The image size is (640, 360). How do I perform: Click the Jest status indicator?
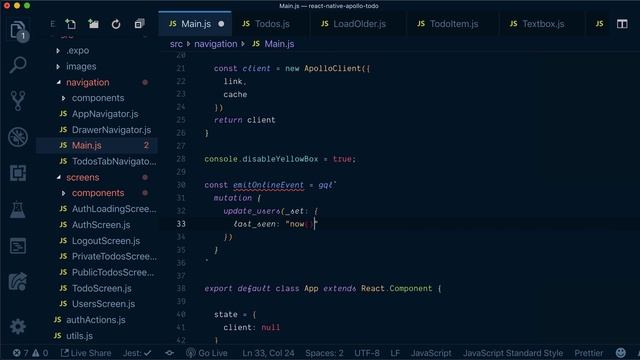tap(137, 353)
